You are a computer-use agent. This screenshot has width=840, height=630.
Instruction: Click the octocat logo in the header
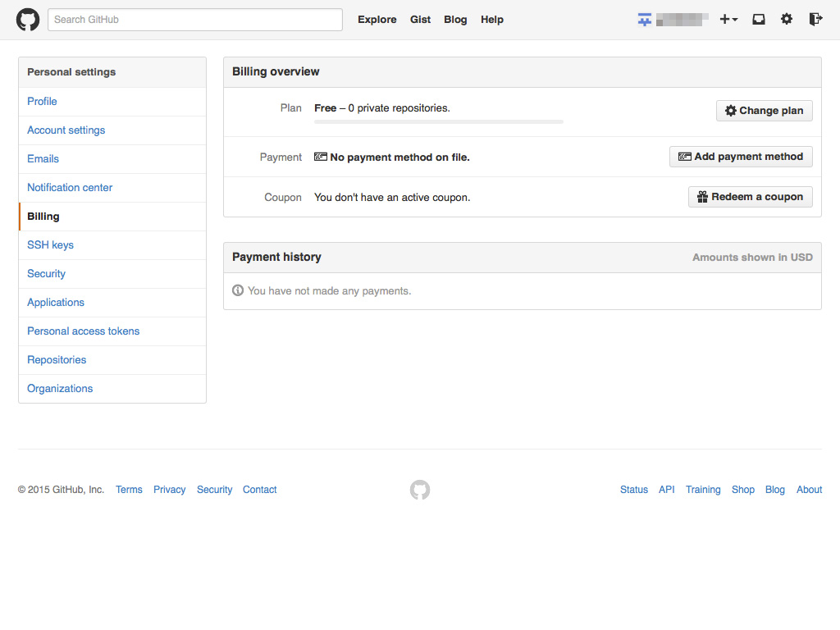point(27,19)
